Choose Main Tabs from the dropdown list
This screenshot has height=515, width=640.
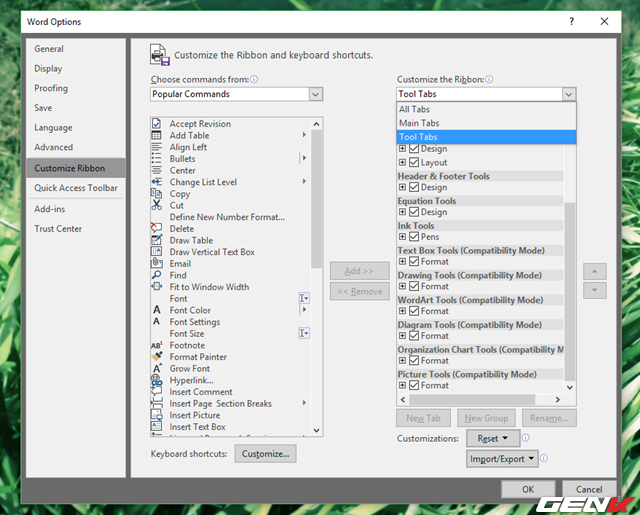419,123
